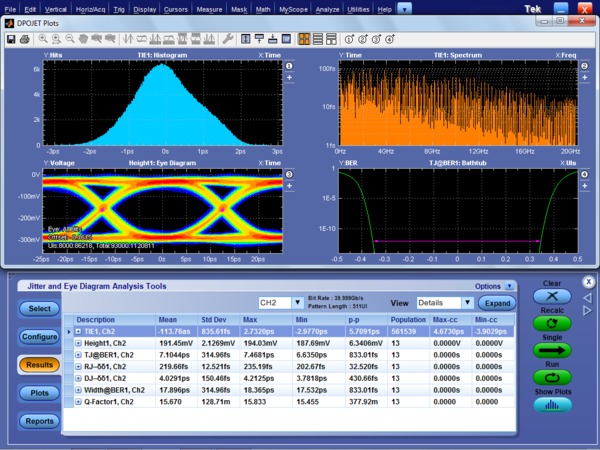This screenshot has height=450, width=600.
Task: Click the Expand button
Action: (x=497, y=302)
